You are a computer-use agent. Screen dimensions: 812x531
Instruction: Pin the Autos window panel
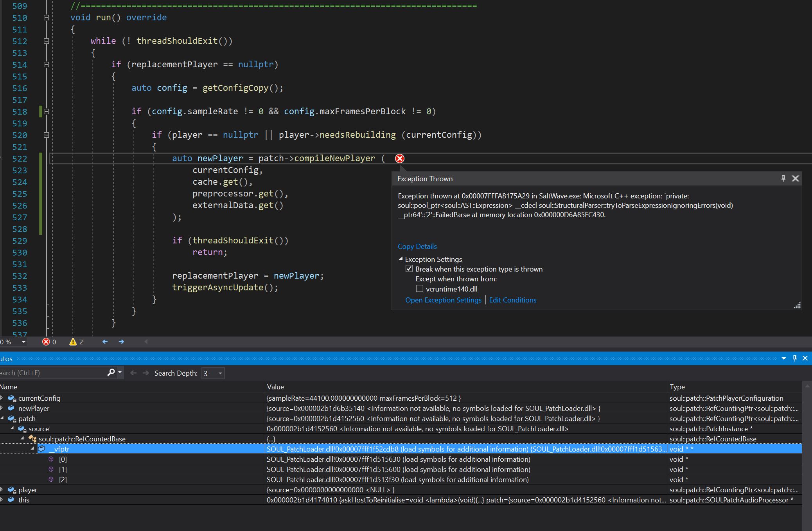(794, 358)
